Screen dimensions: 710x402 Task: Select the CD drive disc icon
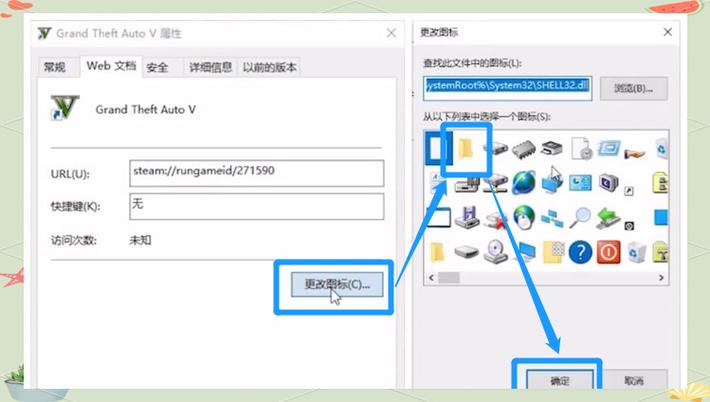click(495, 252)
